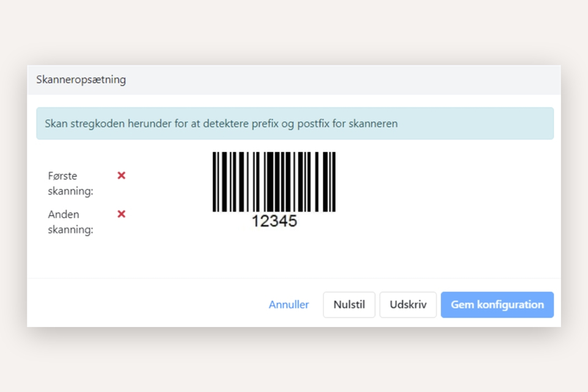The height and width of the screenshot is (392, 588).
Task: Click the barcode image
Action: point(274,182)
